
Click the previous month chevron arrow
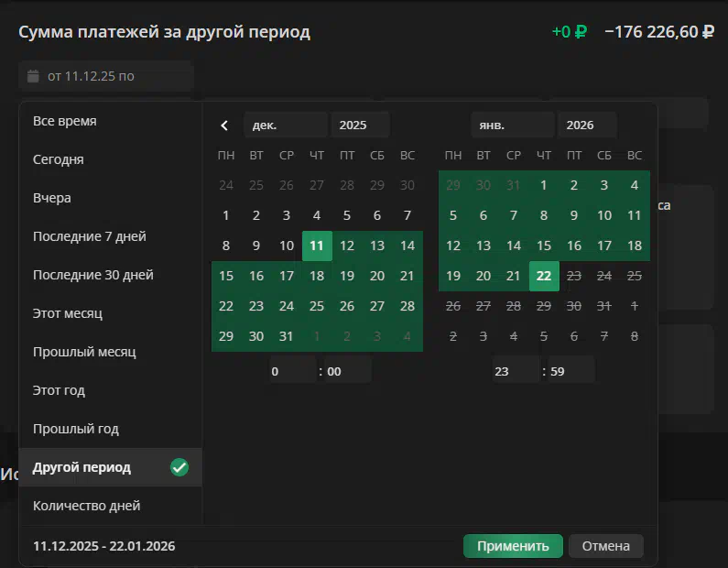click(224, 126)
